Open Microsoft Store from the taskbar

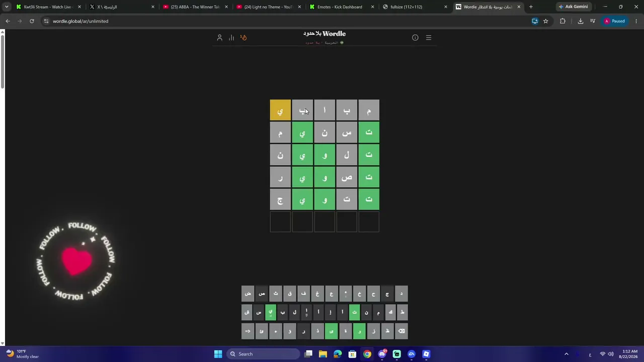353,354
